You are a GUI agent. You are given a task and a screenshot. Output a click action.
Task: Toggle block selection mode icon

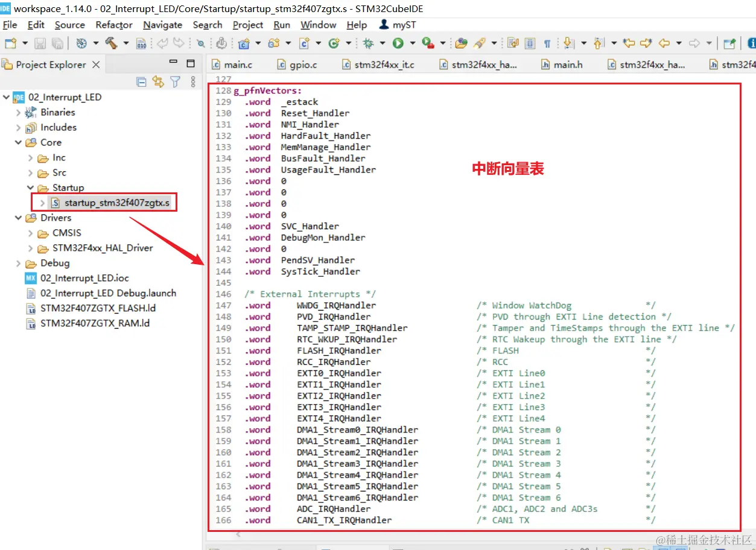530,43
